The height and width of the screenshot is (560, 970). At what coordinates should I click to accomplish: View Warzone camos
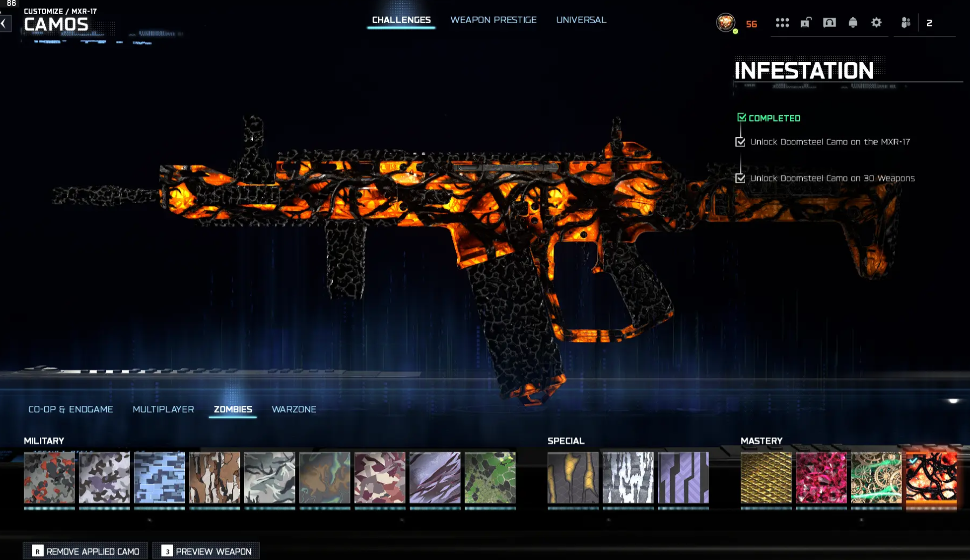[x=294, y=409]
